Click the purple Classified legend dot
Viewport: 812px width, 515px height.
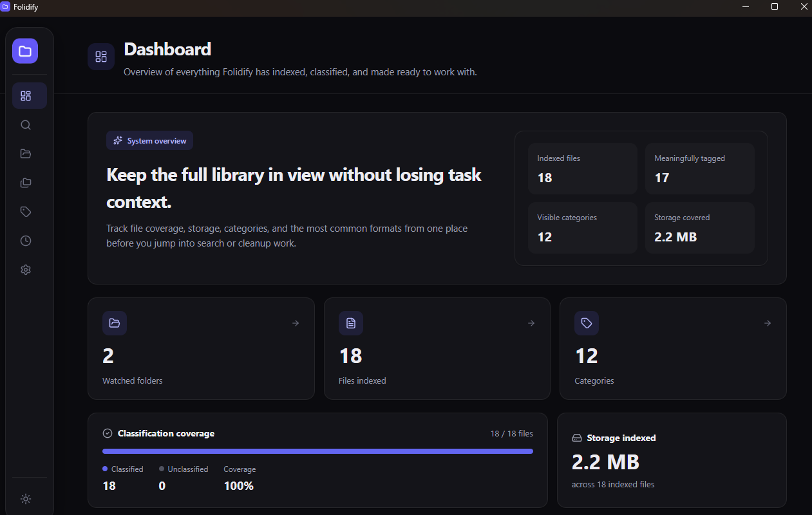click(105, 469)
